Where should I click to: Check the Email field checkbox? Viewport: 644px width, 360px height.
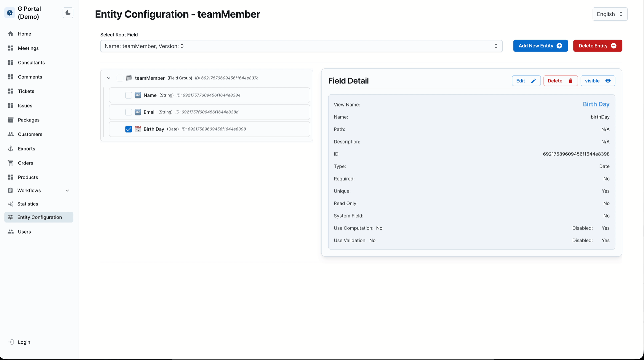coord(129,112)
